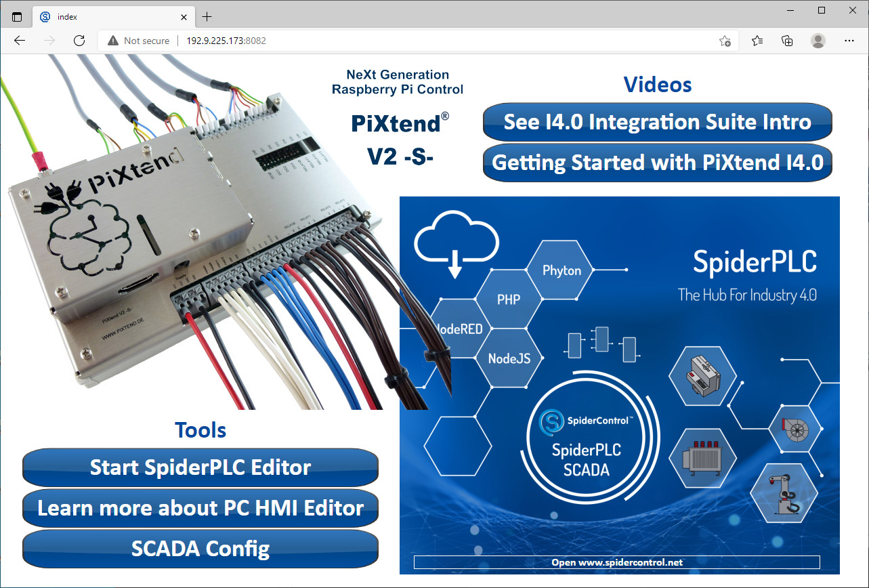This screenshot has height=588, width=869.
Task: Click the turbine fan hexagon icon
Action: click(795, 428)
